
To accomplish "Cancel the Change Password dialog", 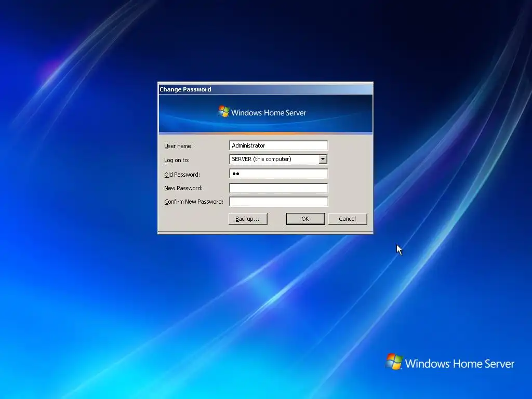I will (x=348, y=219).
